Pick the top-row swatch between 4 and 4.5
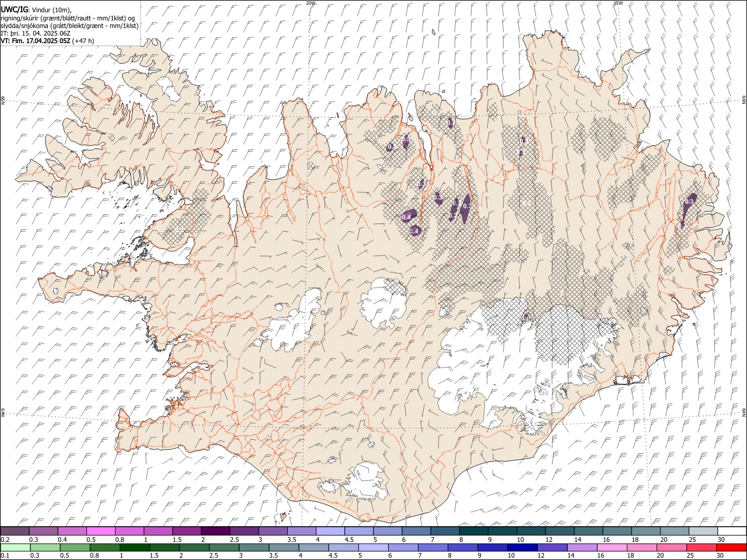This screenshot has height=560, width=747. click(x=330, y=531)
